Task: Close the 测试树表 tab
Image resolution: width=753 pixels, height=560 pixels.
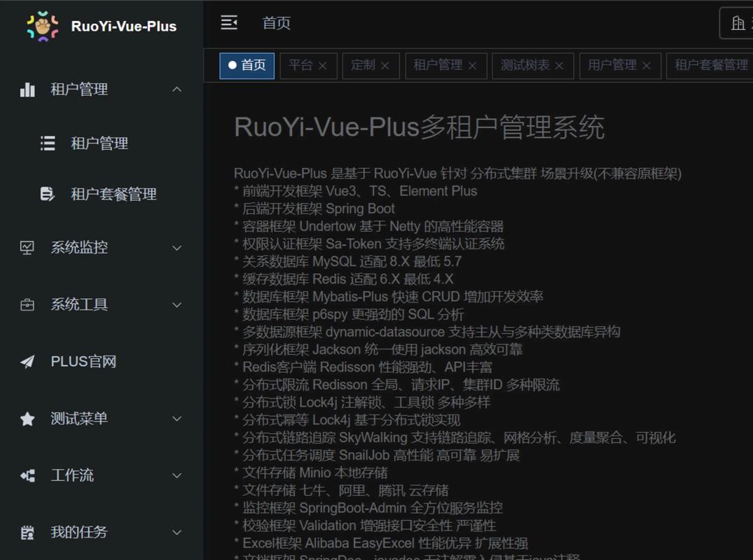Action: click(559, 66)
